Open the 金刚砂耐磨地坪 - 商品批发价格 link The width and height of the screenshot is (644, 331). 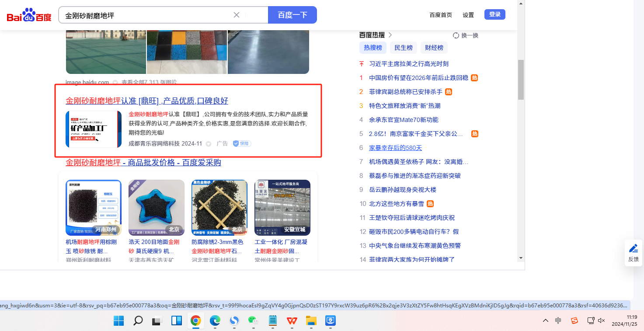(x=143, y=163)
